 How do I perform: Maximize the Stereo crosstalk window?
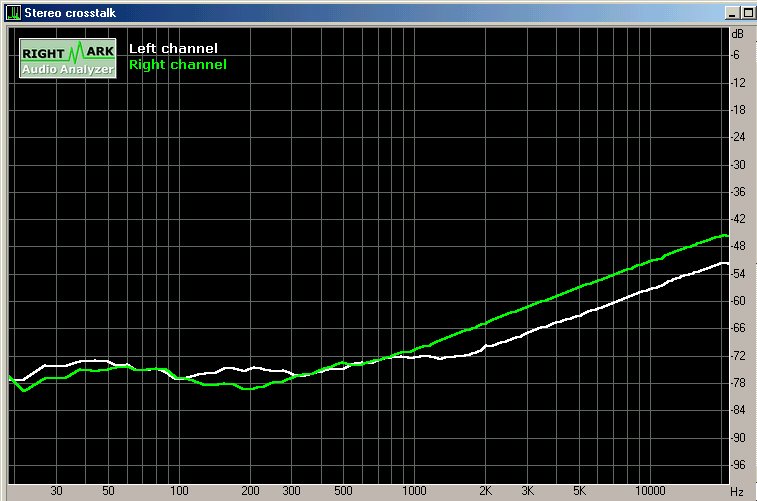coord(748,13)
